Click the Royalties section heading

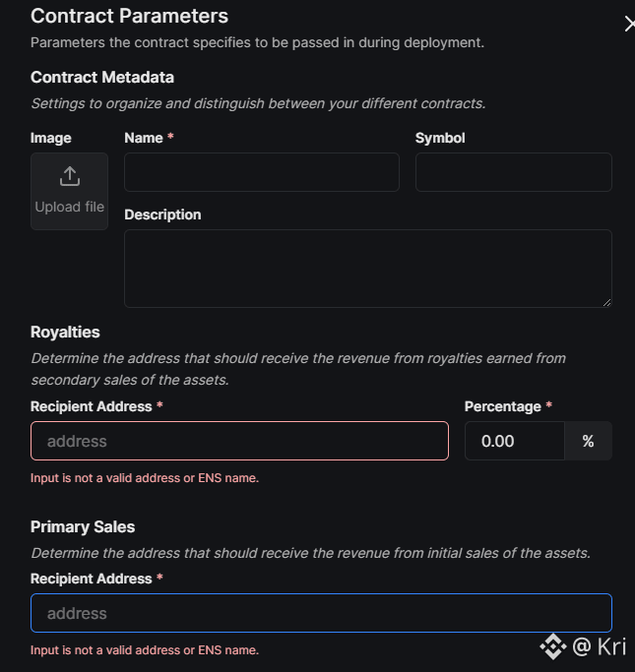pos(65,333)
